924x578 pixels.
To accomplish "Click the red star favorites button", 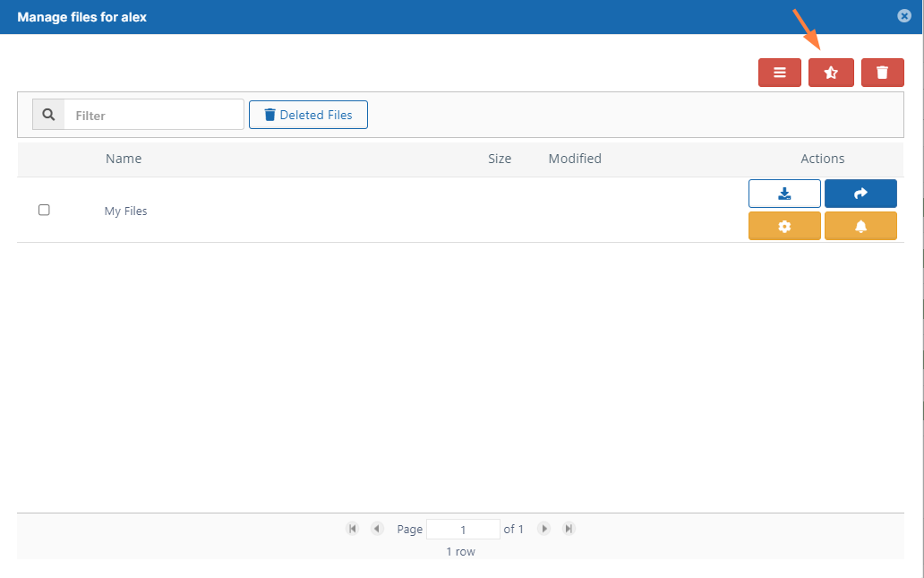I will coord(831,73).
